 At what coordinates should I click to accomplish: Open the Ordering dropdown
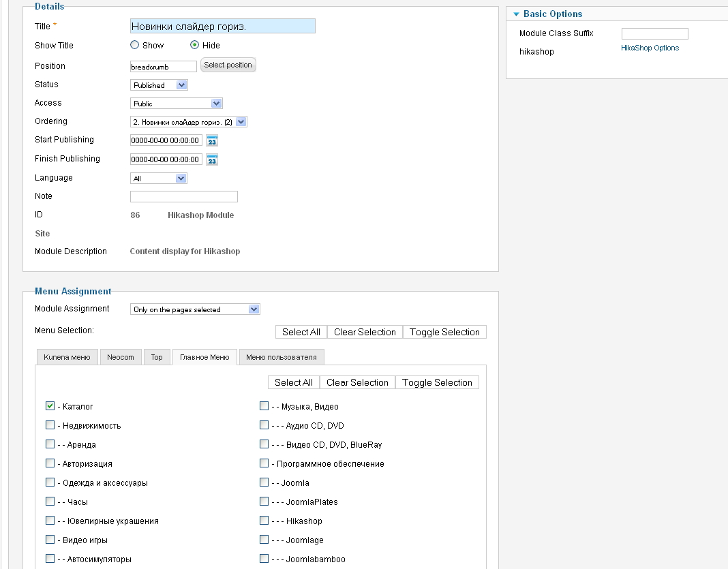[189, 122]
